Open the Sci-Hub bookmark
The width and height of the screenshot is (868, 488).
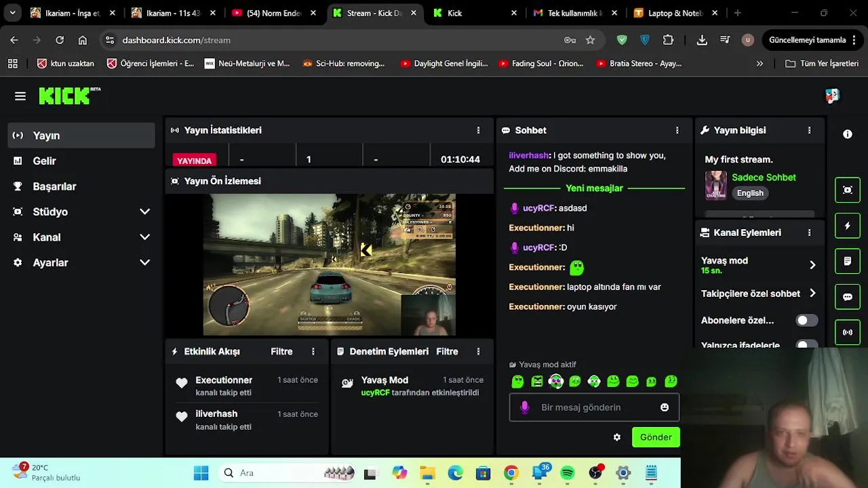pyautogui.click(x=344, y=64)
